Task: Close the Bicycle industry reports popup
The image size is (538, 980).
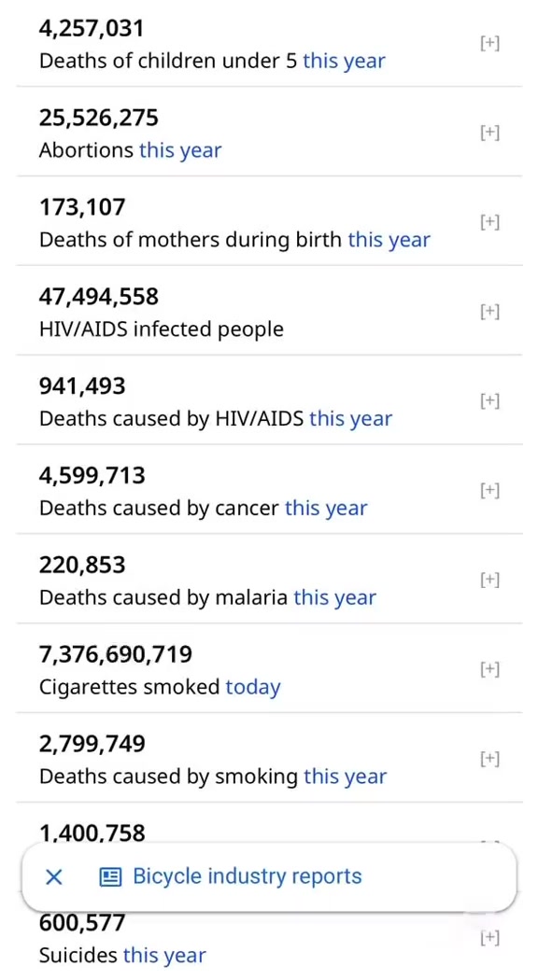Action: (x=54, y=877)
